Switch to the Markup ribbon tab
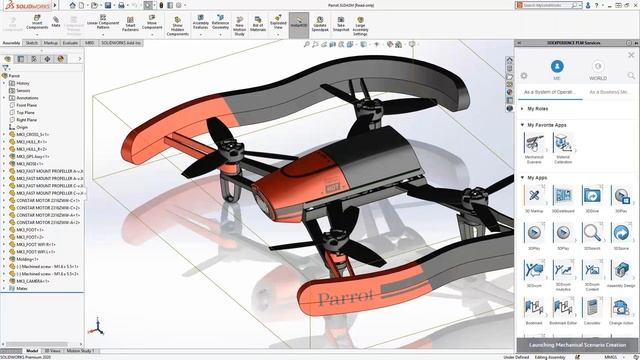640x360 pixels. pos(51,43)
